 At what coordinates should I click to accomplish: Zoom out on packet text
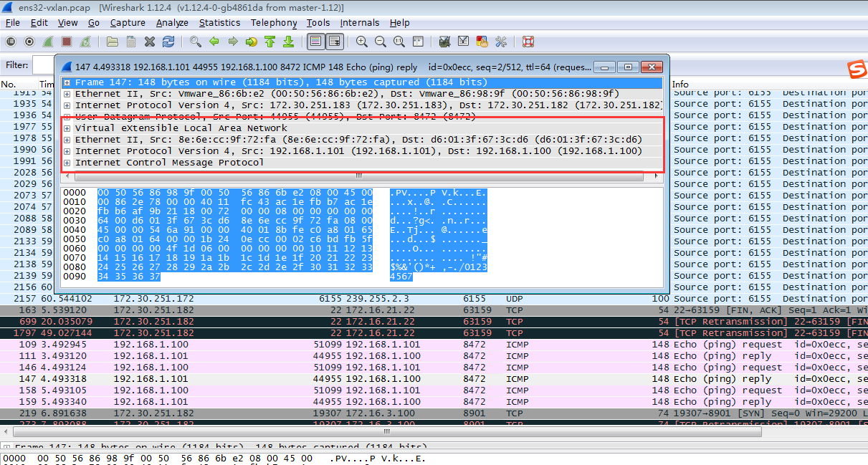click(381, 42)
